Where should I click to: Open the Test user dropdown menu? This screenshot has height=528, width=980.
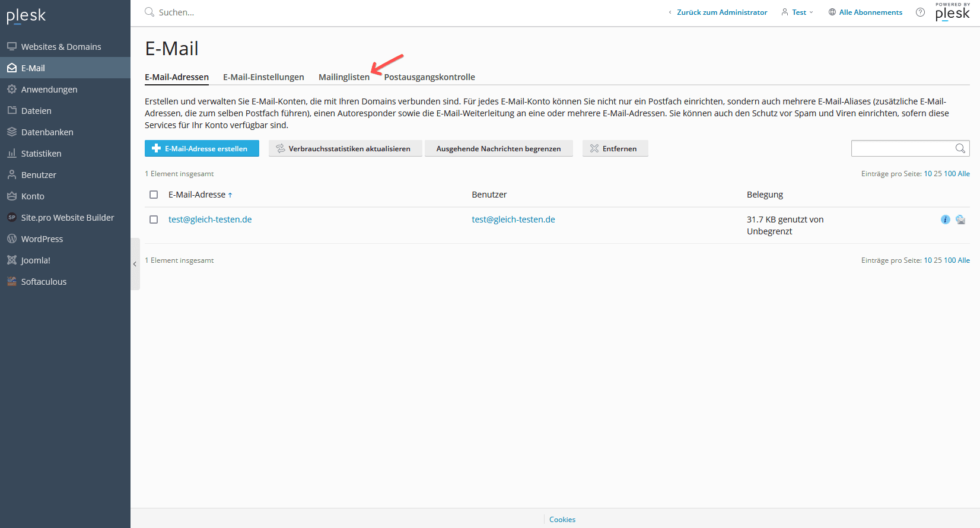[798, 12]
